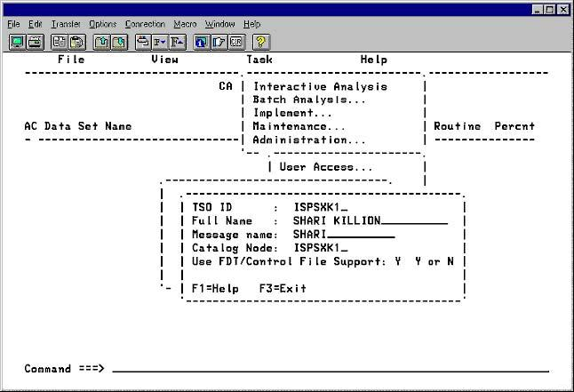Viewport: 574px width, 392px height.
Task: Click the Copy toolbar icon
Action: tap(59, 42)
